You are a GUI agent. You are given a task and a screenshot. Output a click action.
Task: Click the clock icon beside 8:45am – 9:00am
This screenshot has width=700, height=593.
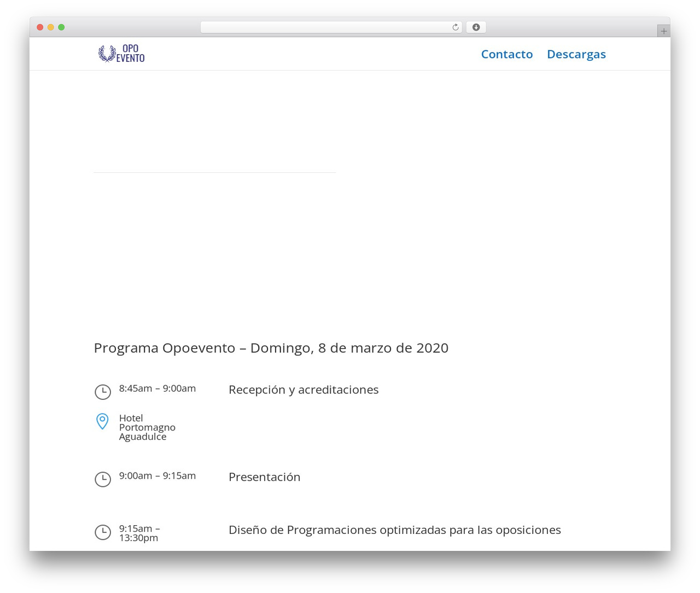coord(103,392)
